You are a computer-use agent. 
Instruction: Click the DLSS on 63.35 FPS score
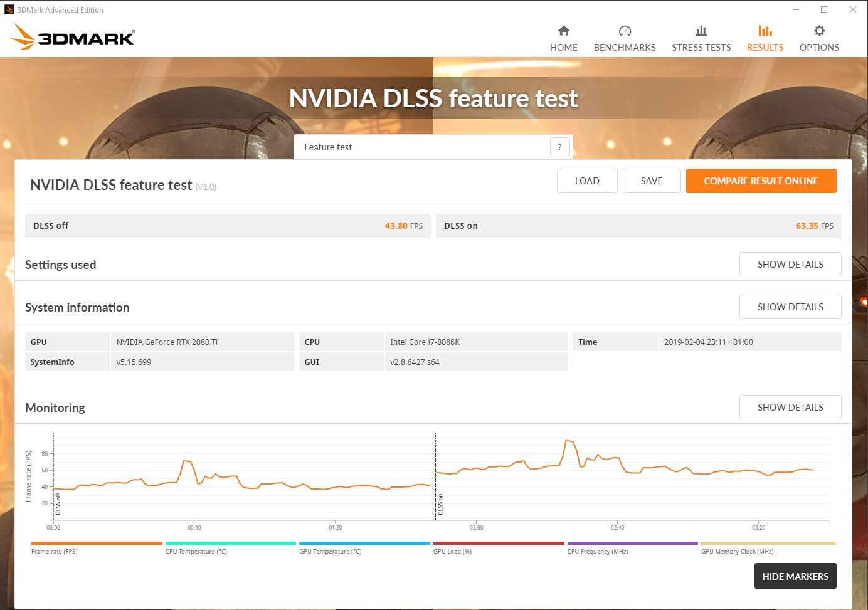click(x=815, y=226)
